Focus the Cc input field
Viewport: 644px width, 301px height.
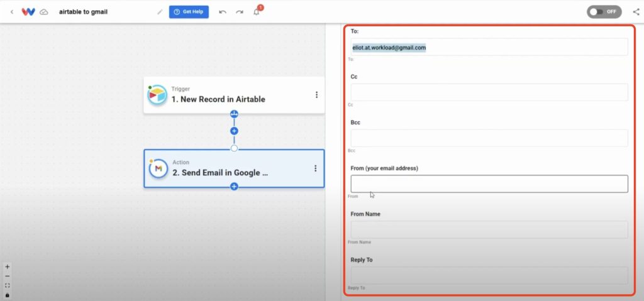pos(489,92)
